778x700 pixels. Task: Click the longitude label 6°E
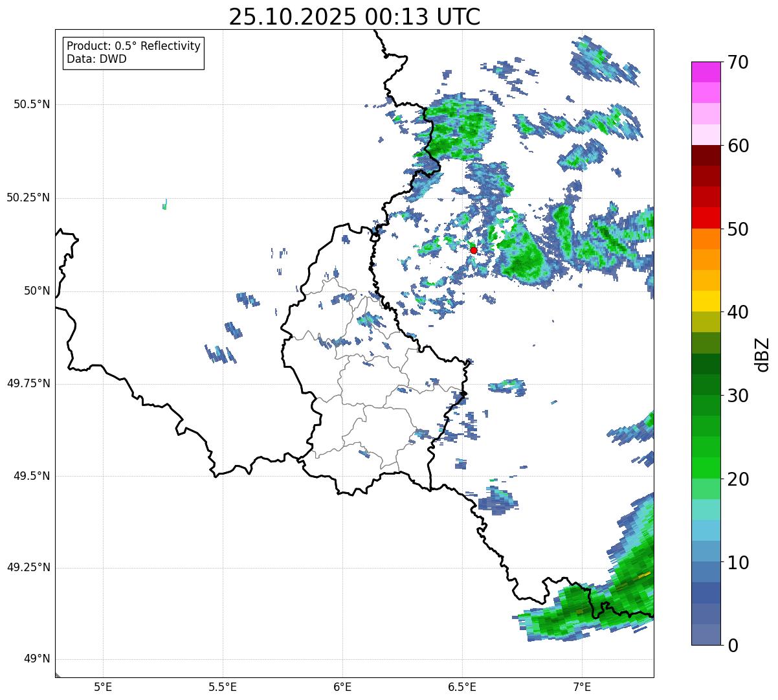[342, 686]
